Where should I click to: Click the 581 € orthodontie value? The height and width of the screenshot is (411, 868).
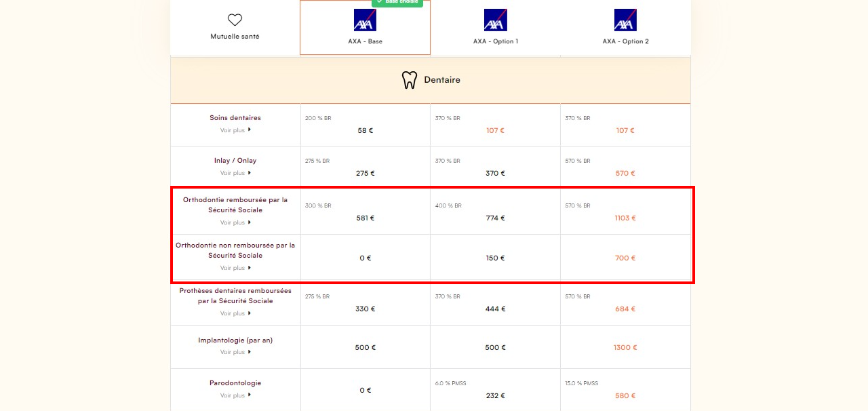point(366,218)
